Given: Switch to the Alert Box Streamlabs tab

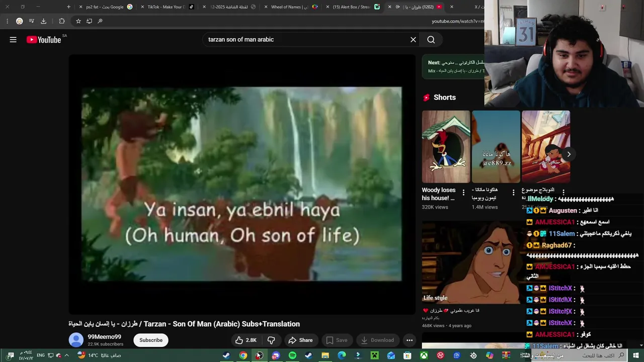Looking at the screenshot, I should click(351, 7).
